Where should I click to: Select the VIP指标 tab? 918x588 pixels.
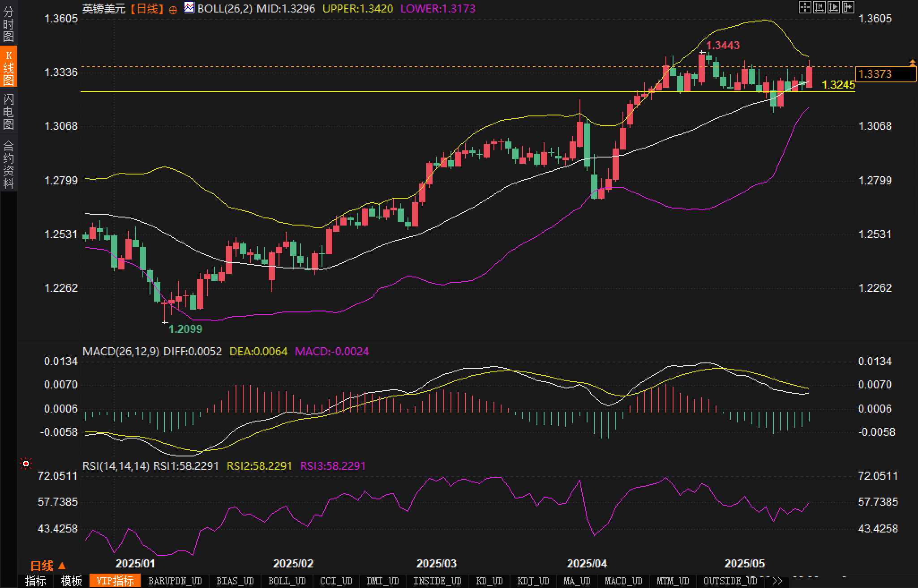click(x=115, y=581)
